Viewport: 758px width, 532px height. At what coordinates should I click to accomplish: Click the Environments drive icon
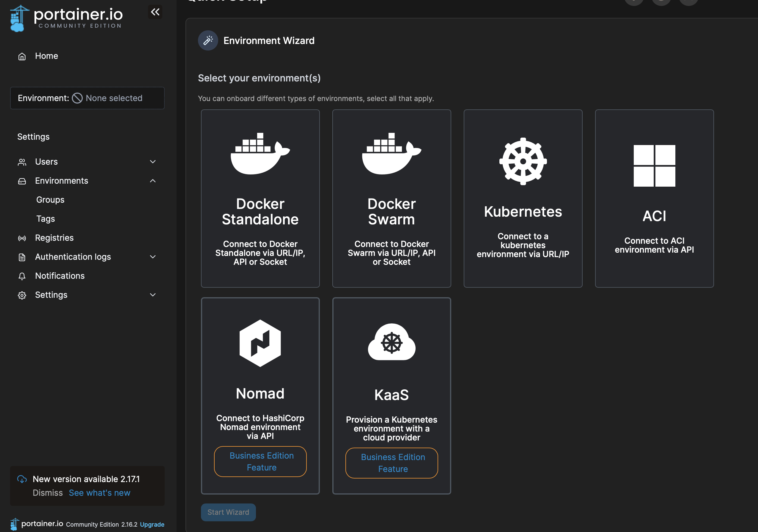[x=22, y=181]
